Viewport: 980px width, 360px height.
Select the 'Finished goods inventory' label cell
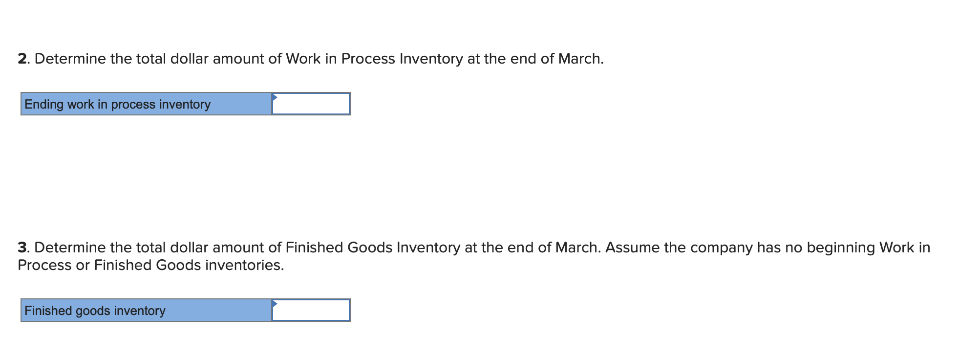(146, 311)
